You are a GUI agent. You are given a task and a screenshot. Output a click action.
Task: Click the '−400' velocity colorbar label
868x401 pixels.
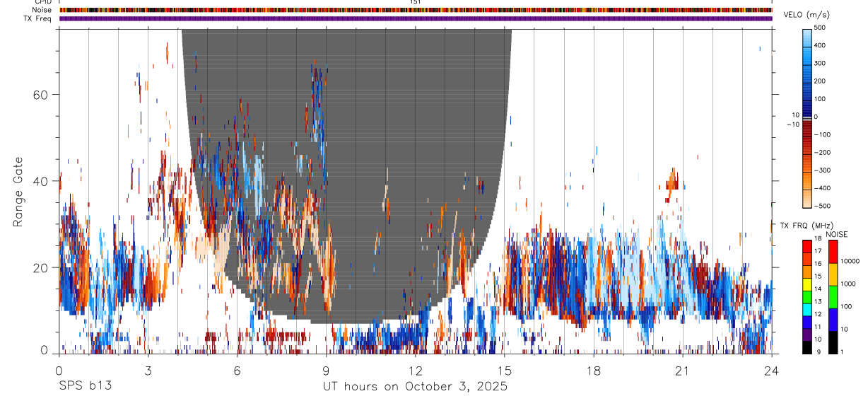tap(822, 188)
